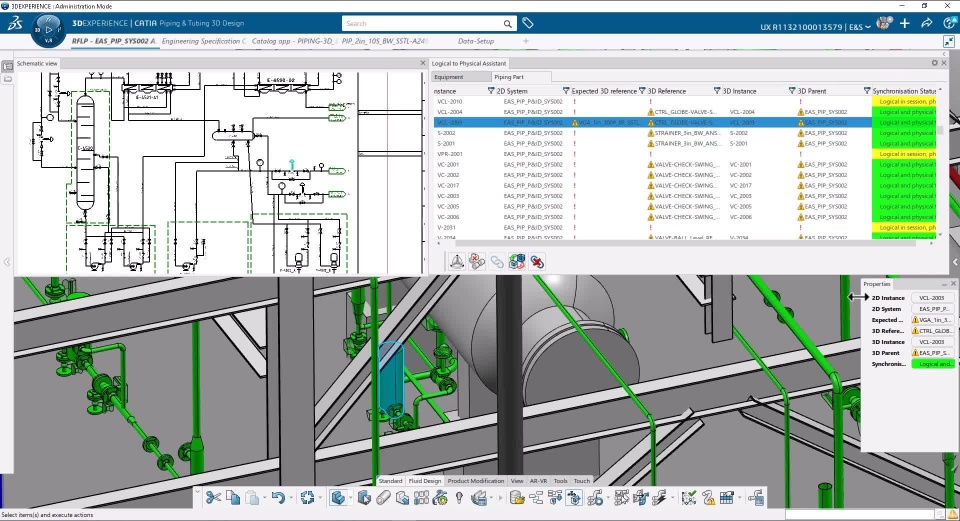Click the search magnifier icon
Screen dimensions: 960x521
pos(508,24)
